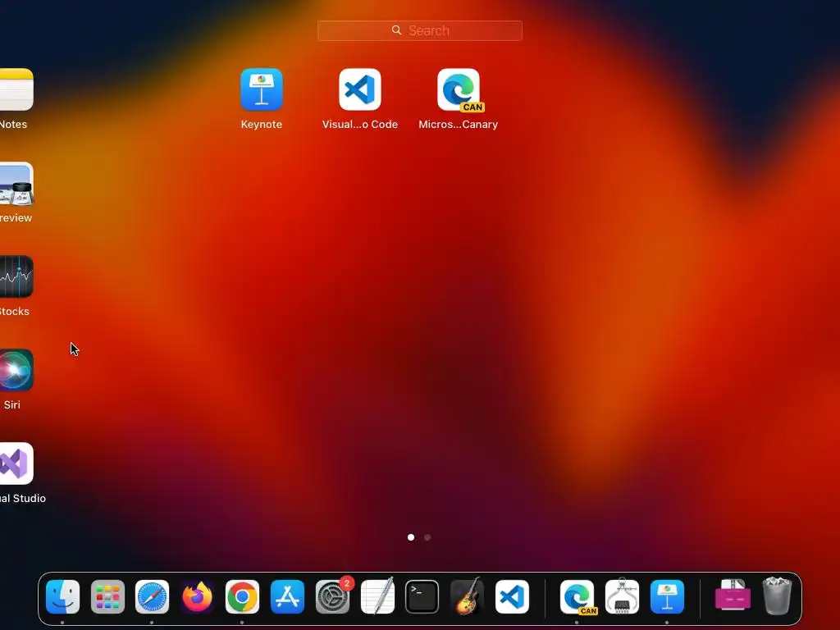
Task: Open Siri from Launchpad
Action: [x=16, y=370]
